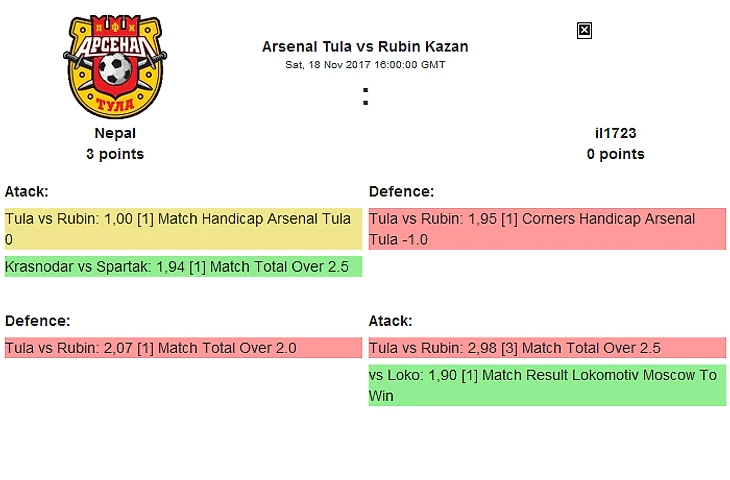730x480 pixels.
Task: Select the red Match Total Over 2.5 bet
Action: click(547, 348)
